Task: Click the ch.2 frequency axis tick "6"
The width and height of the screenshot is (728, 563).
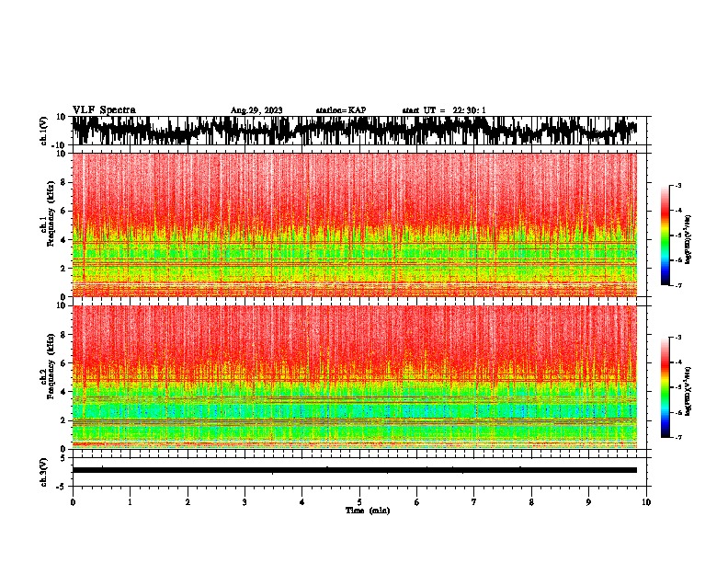Action: click(x=63, y=363)
